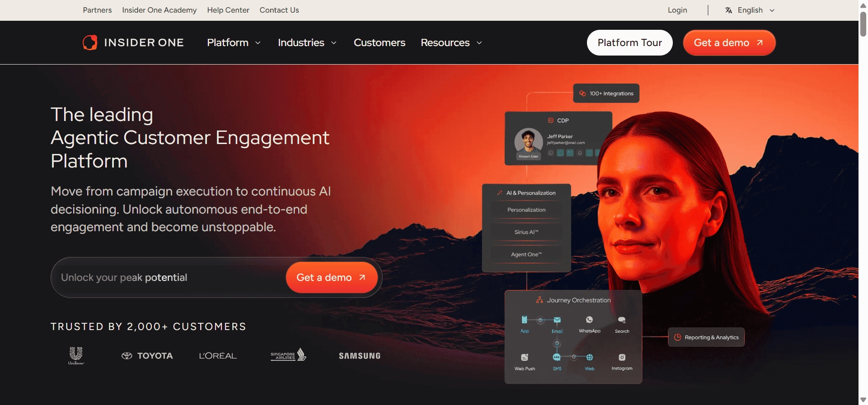Click the AI & Personalization sparkle icon
Screen dimensions: 868x405
tap(500, 193)
